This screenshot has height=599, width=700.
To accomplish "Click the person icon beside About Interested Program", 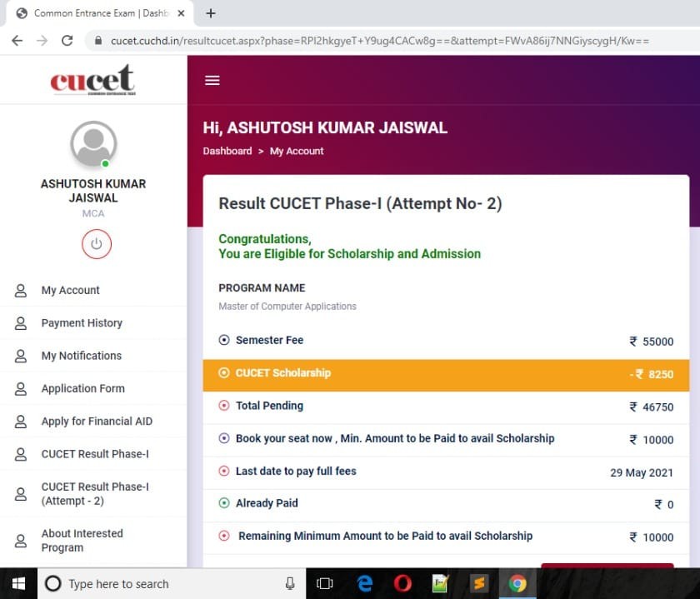I will [x=21, y=541].
